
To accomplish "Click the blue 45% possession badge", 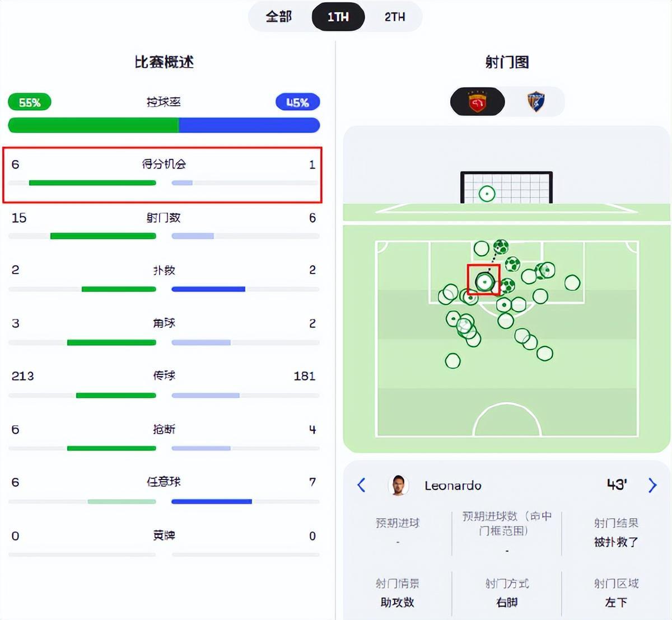I will pyautogui.click(x=297, y=102).
